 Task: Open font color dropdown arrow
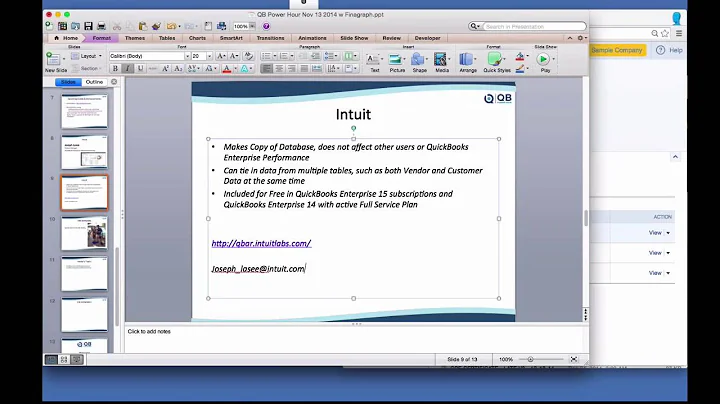point(236,69)
